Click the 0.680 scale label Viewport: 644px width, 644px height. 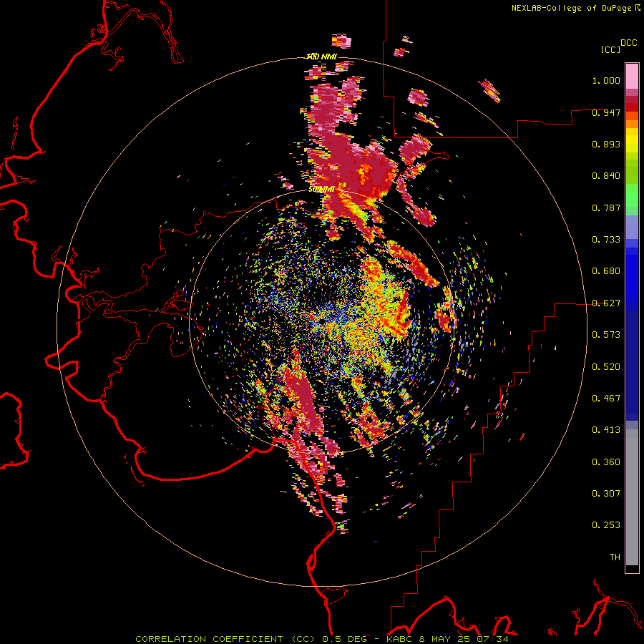click(x=606, y=271)
